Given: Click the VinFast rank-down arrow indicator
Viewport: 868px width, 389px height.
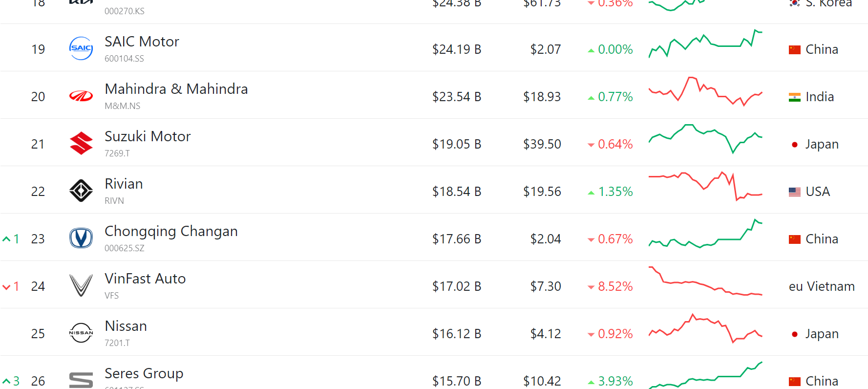Looking at the screenshot, I should pyautogui.click(x=7, y=286).
